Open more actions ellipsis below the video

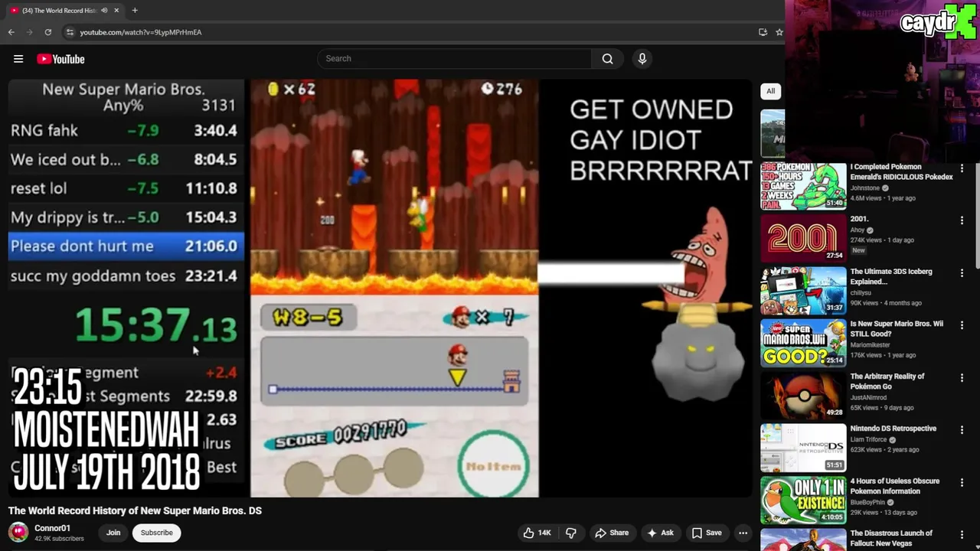point(743,533)
